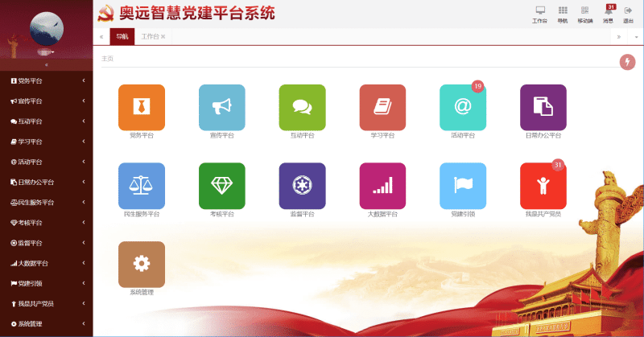Open the 宣传平台 megaphone tile
Screen dimensions: 644x337
pos(222,108)
